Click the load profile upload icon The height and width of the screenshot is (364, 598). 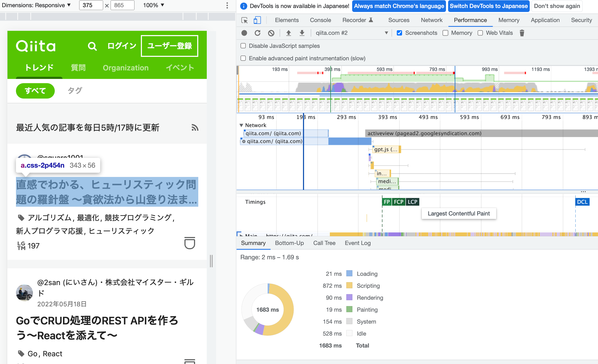pyautogui.click(x=288, y=33)
